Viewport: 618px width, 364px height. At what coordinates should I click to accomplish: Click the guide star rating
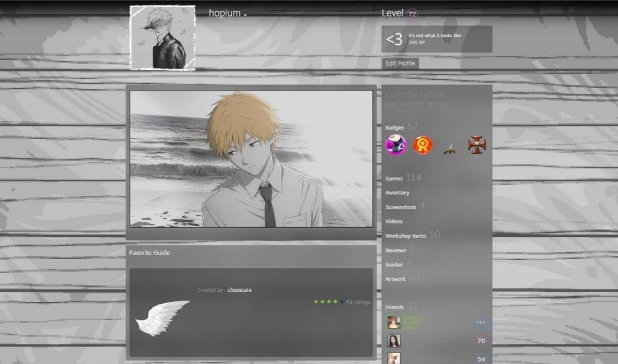[x=328, y=302]
